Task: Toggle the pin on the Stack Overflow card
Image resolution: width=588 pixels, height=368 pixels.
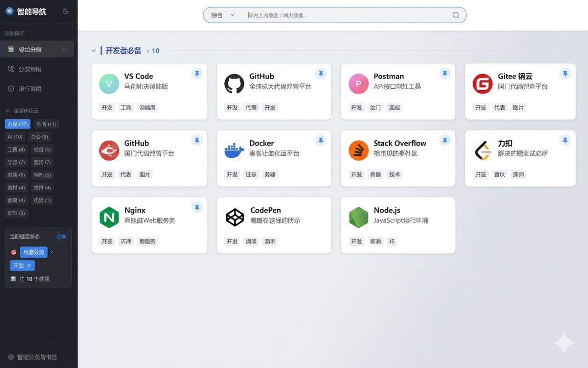Action: point(445,140)
